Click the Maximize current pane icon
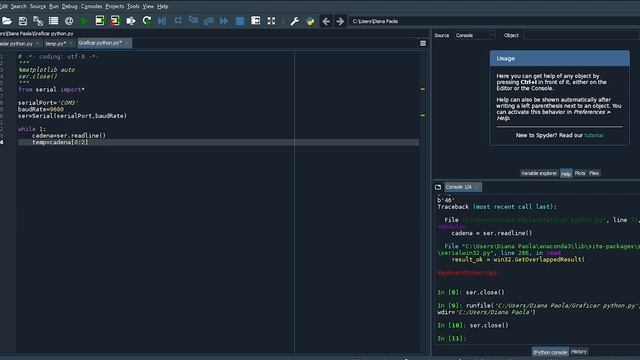The width and height of the screenshot is (640, 360). (x=256, y=21)
